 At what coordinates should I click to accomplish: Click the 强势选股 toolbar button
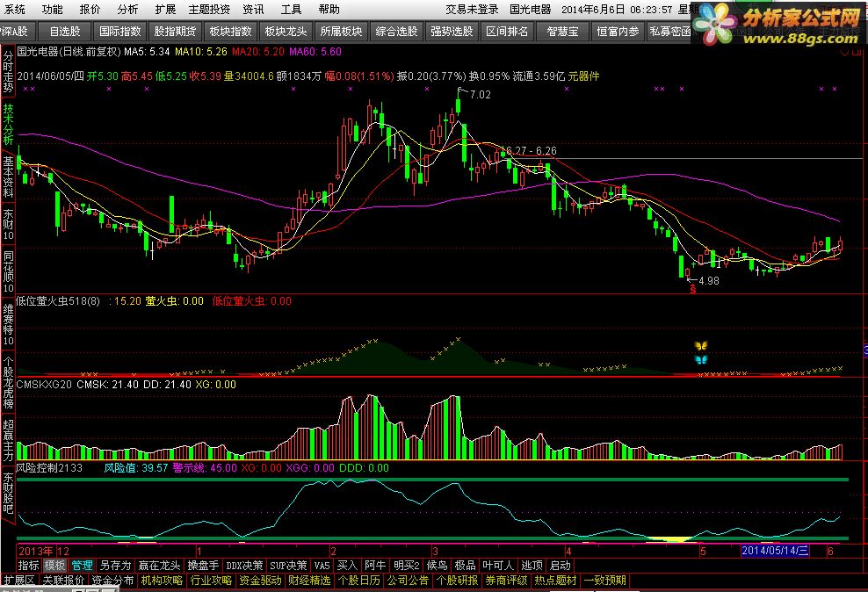[x=452, y=32]
